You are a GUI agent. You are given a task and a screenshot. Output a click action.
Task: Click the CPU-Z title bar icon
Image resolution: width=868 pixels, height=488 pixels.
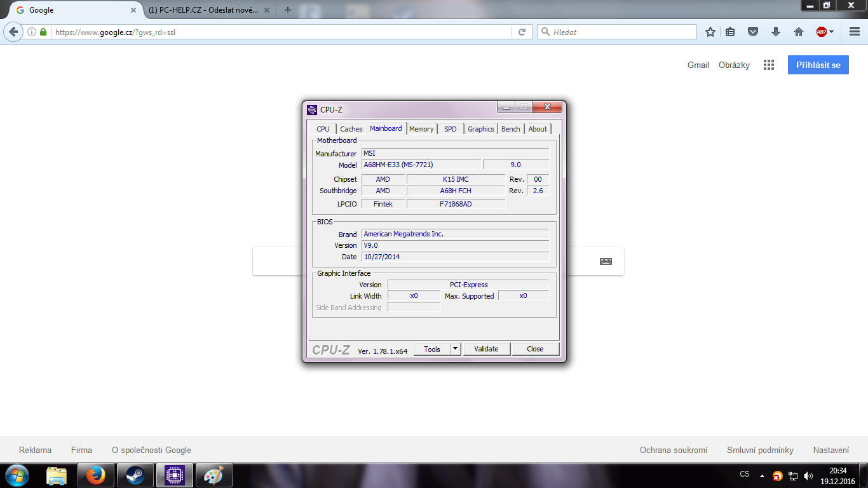[x=312, y=109]
